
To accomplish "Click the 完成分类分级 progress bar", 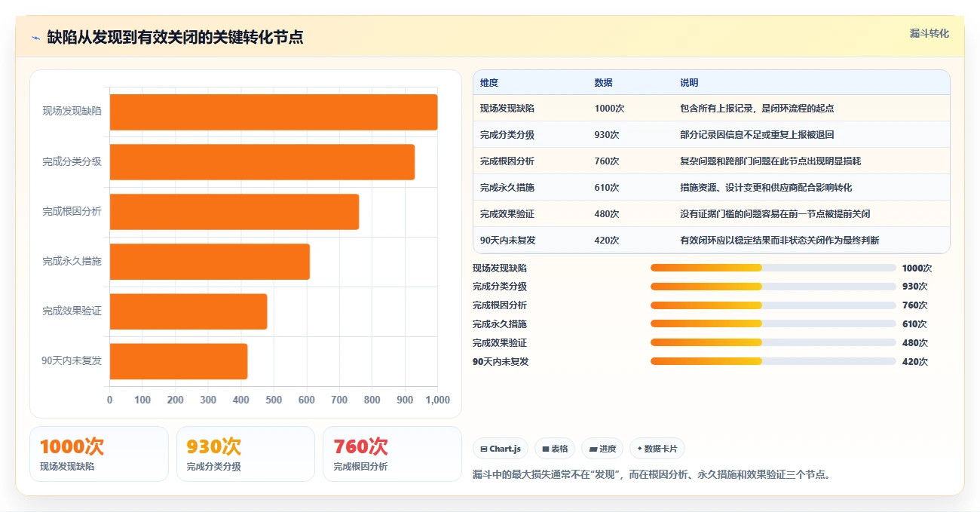I will [773, 287].
